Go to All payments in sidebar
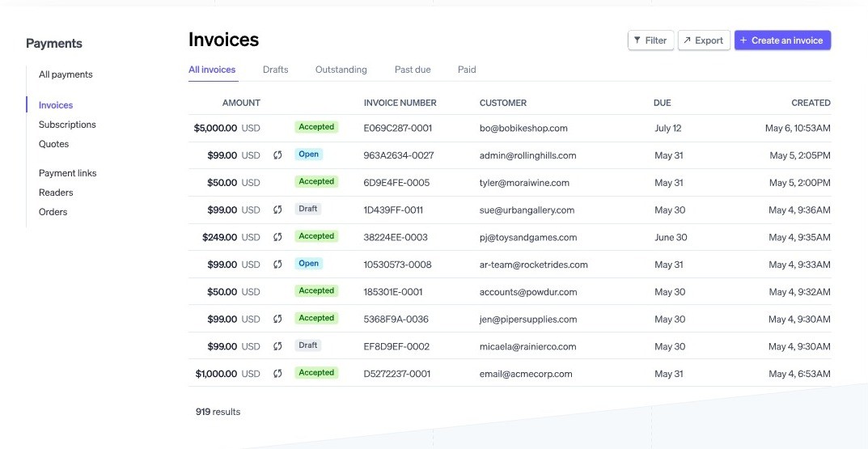The width and height of the screenshot is (868, 449). click(66, 74)
